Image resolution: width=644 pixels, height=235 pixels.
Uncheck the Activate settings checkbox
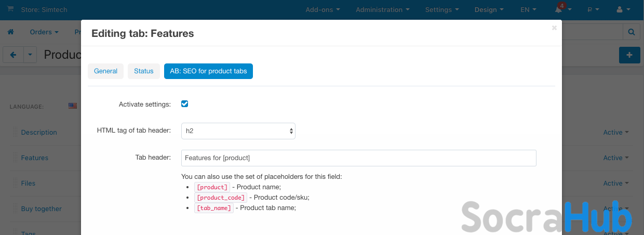coord(184,104)
